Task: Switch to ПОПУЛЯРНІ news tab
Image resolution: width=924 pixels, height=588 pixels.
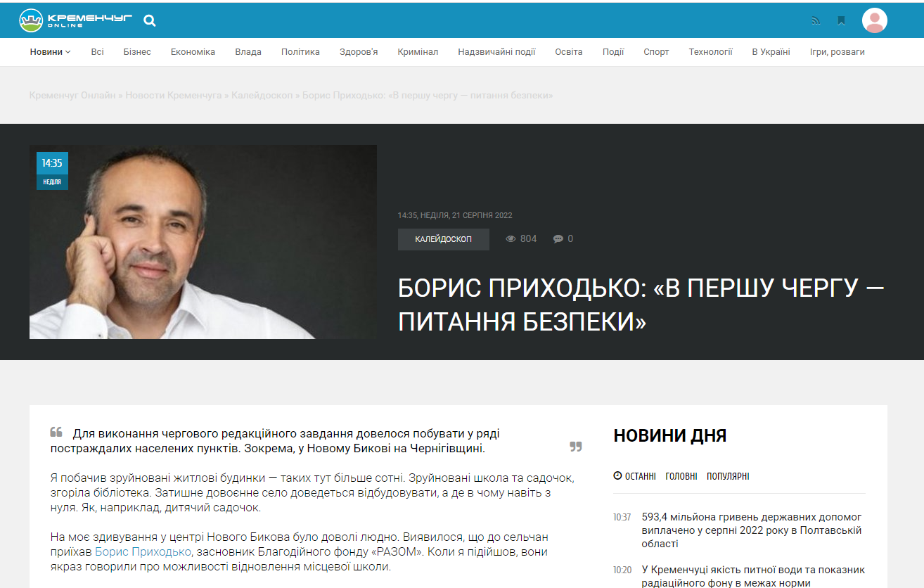Action: pos(728,476)
